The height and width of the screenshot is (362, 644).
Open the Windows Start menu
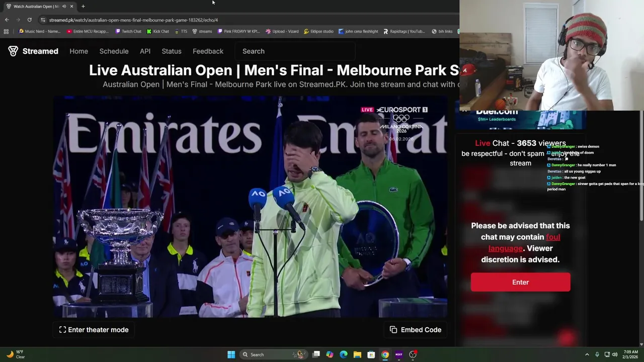click(231, 354)
